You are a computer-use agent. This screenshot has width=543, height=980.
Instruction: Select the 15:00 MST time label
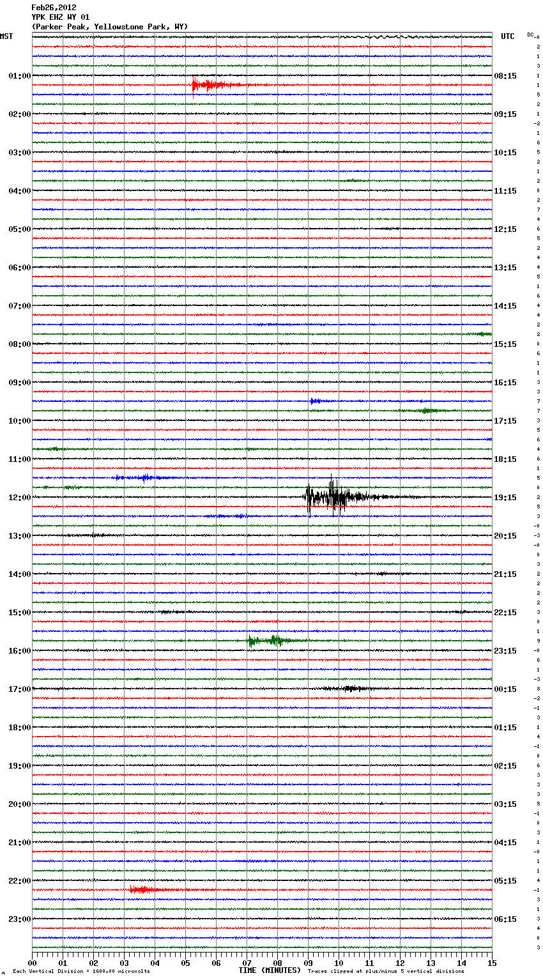[x=20, y=613]
